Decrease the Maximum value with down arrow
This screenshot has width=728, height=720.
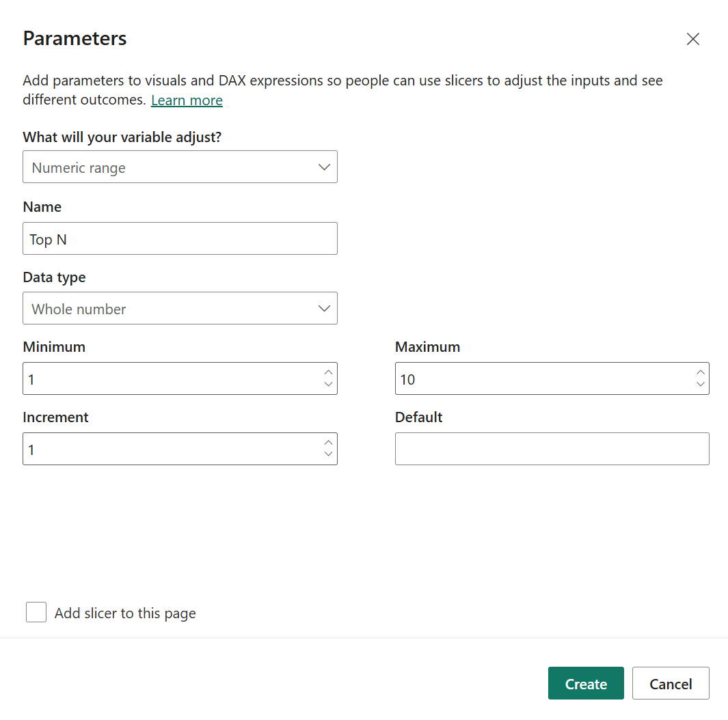pos(700,384)
